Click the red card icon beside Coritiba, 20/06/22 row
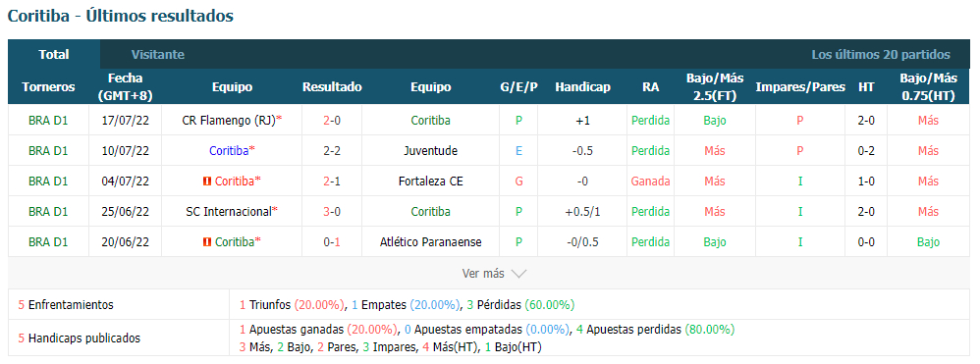The width and height of the screenshot is (980, 364). point(207,241)
